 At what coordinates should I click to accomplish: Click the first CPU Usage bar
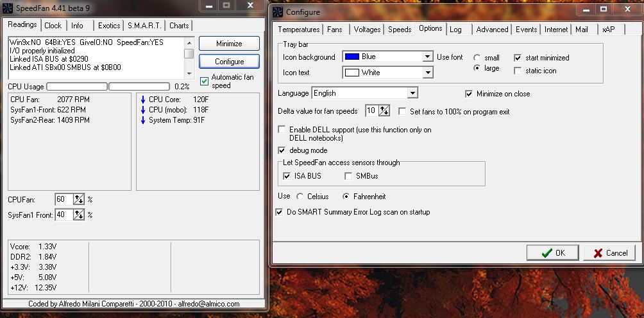(77, 86)
